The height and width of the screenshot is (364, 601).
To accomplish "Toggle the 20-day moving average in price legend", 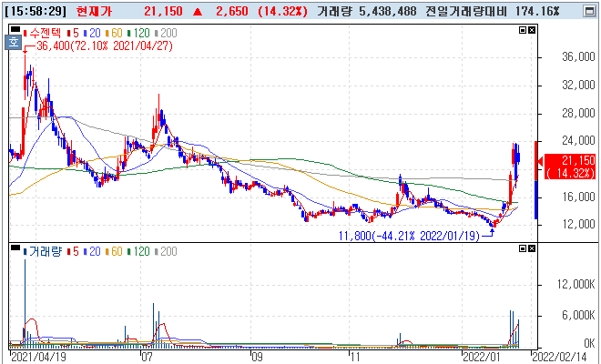I will tap(92, 33).
